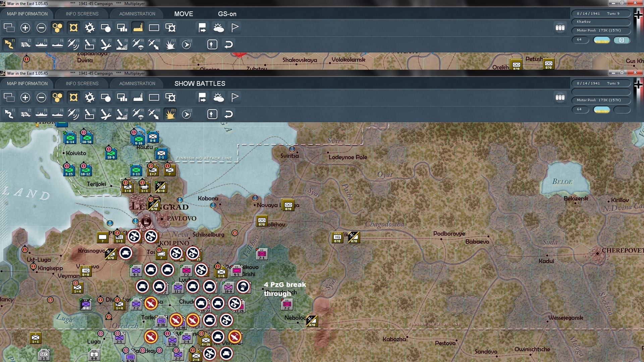Screen dimensions: 644x362
Task: Click end turn flag in lower window
Action: coord(235,98)
